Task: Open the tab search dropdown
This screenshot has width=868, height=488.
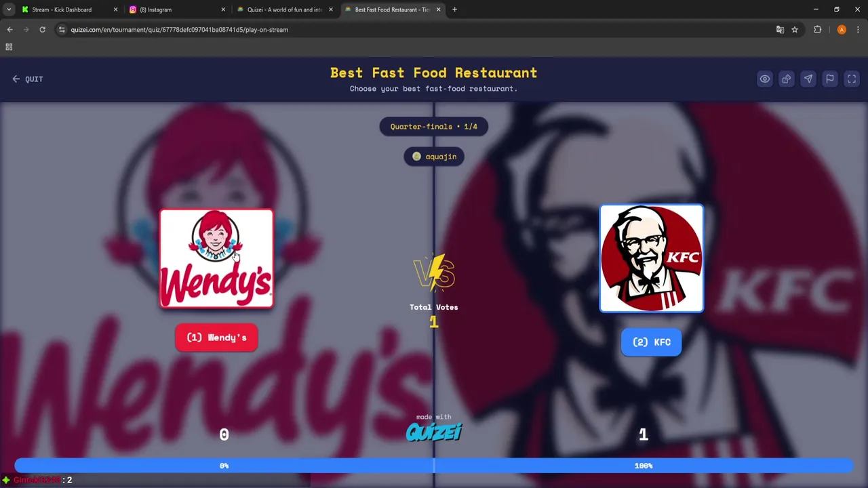Action: [x=8, y=9]
